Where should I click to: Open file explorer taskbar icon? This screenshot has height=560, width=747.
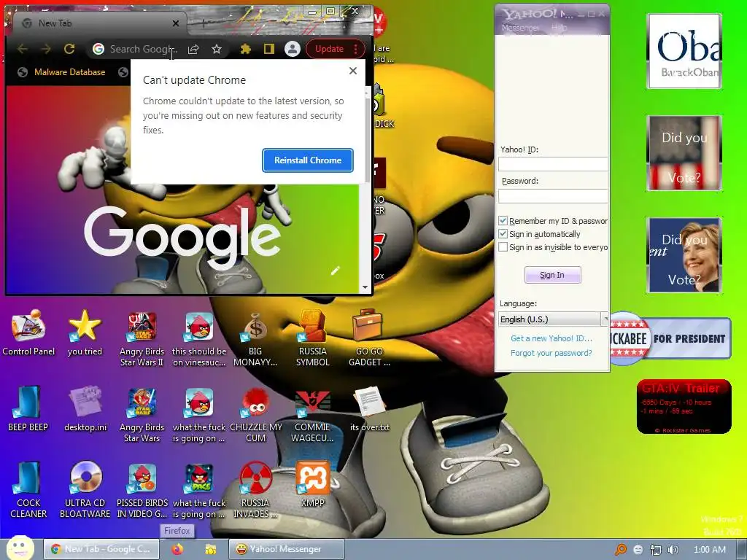click(210, 549)
